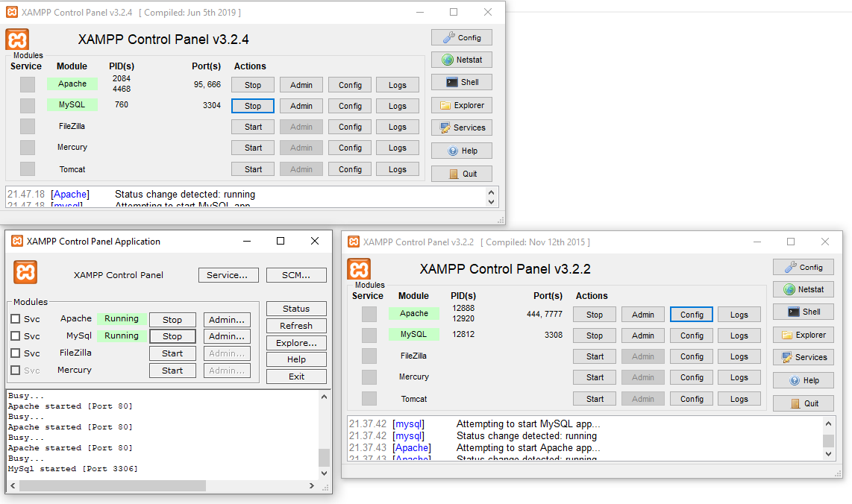This screenshot has height=504, width=852.
Task: Check Svc box for Apache in old panel
Action: [16, 319]
